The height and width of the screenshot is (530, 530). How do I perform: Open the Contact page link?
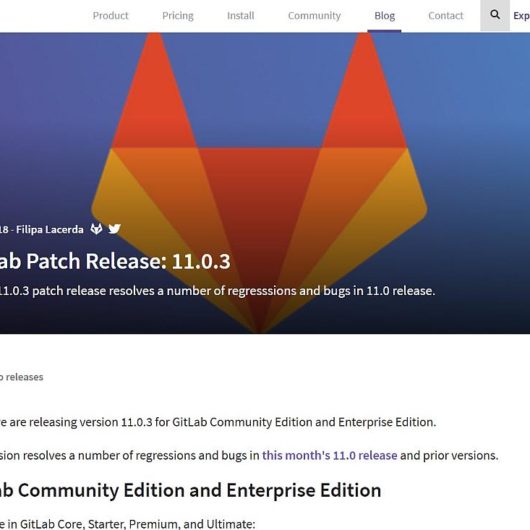point(445,16)
